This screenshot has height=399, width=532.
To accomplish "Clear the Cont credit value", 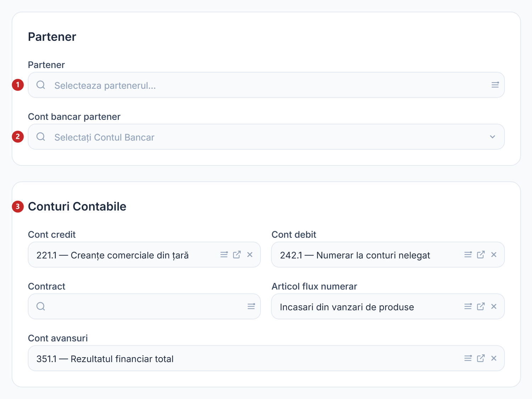I will coord(250,255).
